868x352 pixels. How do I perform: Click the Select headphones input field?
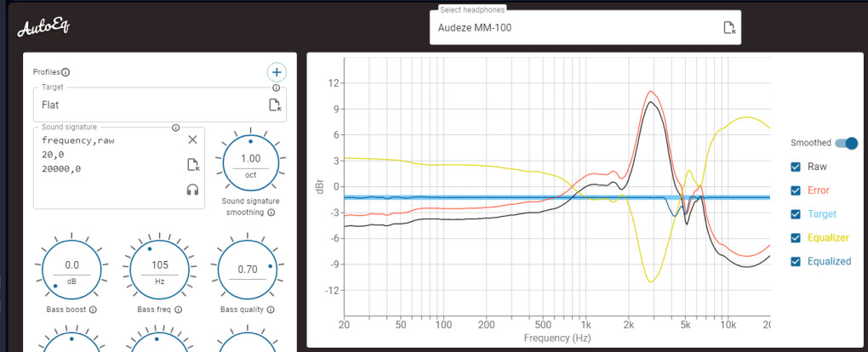(585, 27)
